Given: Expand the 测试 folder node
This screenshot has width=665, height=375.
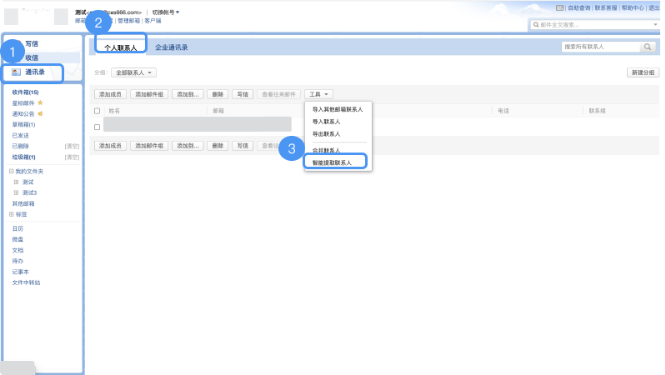Looking at the screenshot, I should point(16,182).
